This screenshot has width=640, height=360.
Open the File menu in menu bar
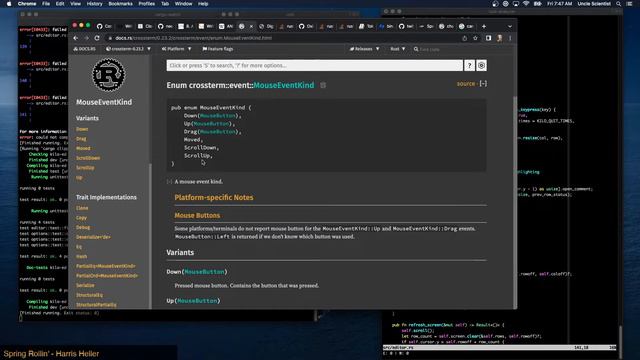point(46,4)
